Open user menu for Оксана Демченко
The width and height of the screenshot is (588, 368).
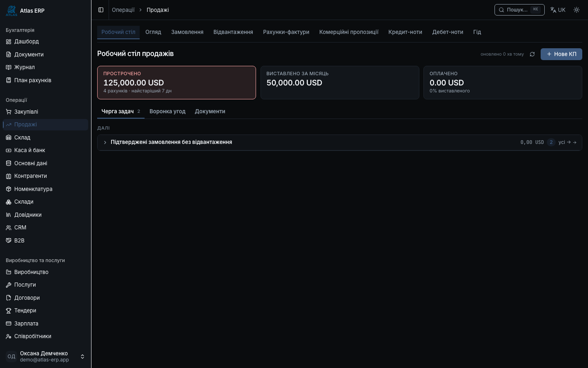coord(45,357)
